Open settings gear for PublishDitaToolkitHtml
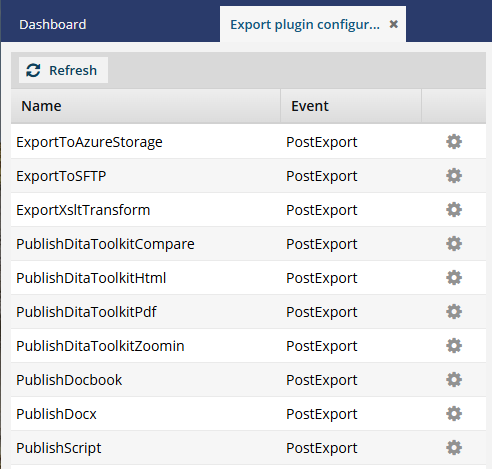 (454, 278)
